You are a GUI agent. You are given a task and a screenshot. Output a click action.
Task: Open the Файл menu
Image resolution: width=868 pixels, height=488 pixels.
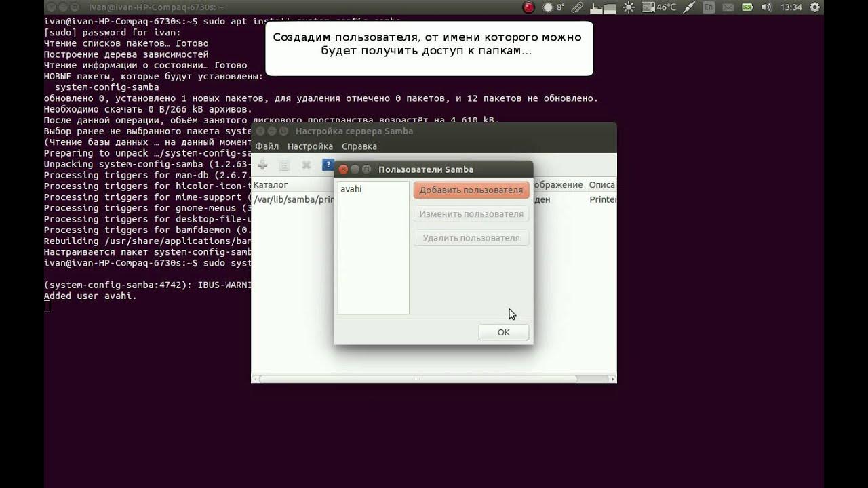267,146
